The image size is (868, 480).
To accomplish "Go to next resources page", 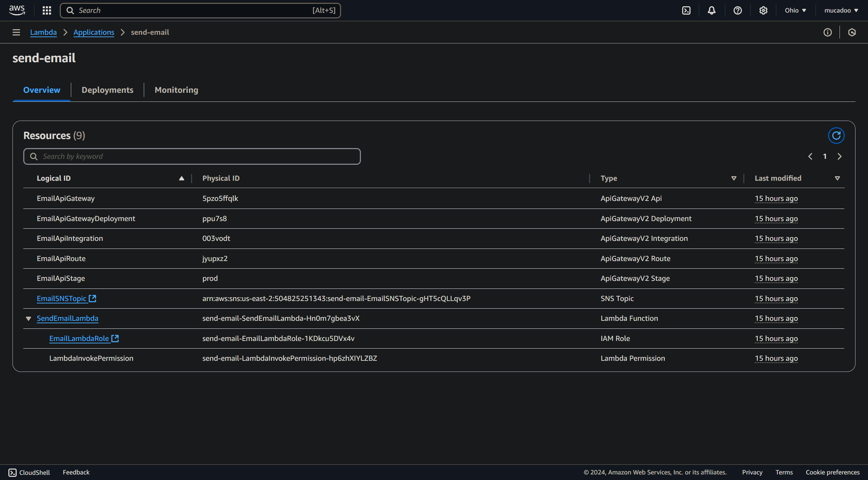I will coord(840,156).
